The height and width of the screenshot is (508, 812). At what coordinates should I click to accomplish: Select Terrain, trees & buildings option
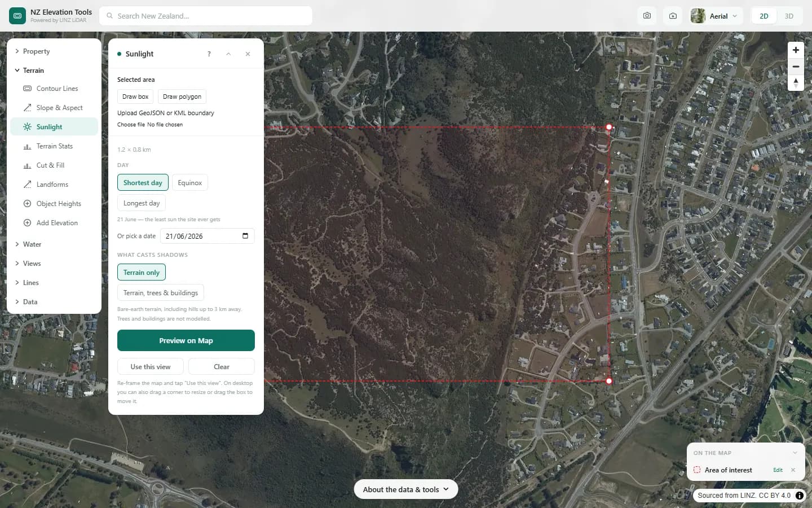pyautogui.click(x=161, y=293)
